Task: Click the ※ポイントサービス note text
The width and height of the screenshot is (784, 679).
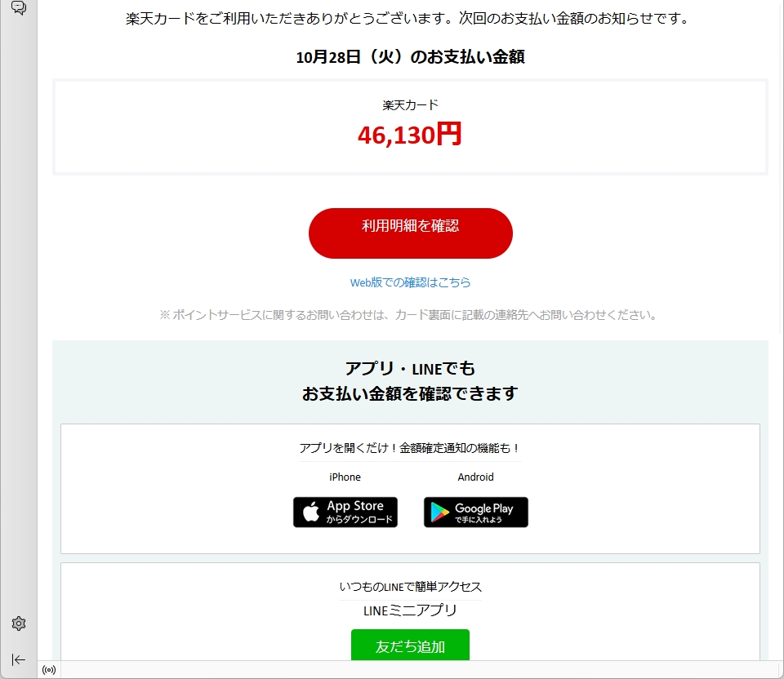Action: pos(408,315)
